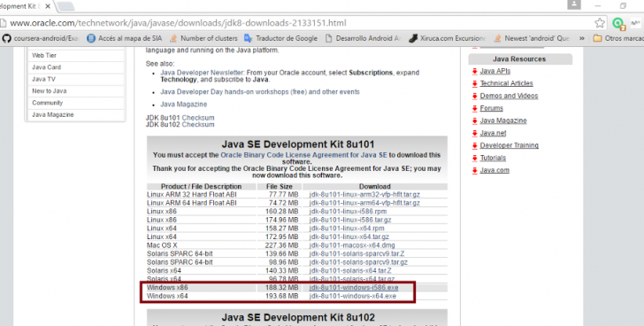Screen dimensions: 644x326
Task: Open the sidebar Java Magazine item
Action: pyautogui.click(x=52, y=114)
